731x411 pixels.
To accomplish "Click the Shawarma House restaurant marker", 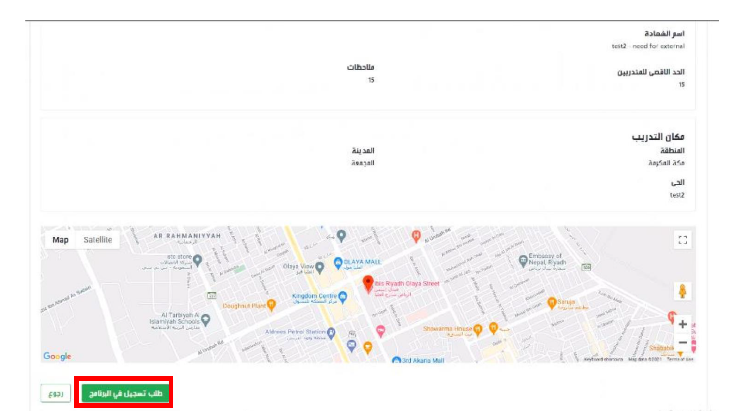I will 477,330.
